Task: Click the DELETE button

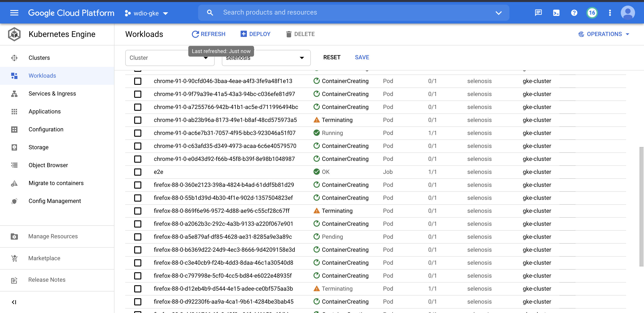Action: pyautogui.click(x=300, y=34)
